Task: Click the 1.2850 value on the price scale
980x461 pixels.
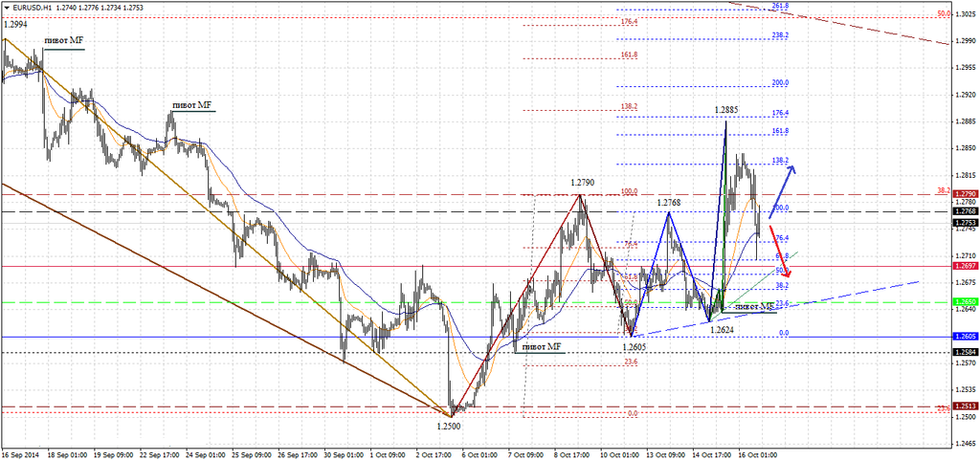Action: click(x=964, y=148)
